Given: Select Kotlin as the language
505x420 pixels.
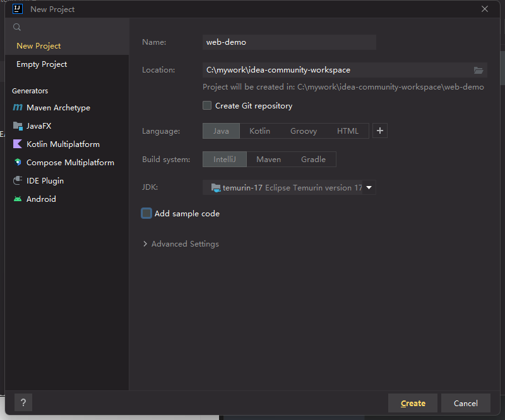Looking at the screenshot, I should click(x=259, y=131).
